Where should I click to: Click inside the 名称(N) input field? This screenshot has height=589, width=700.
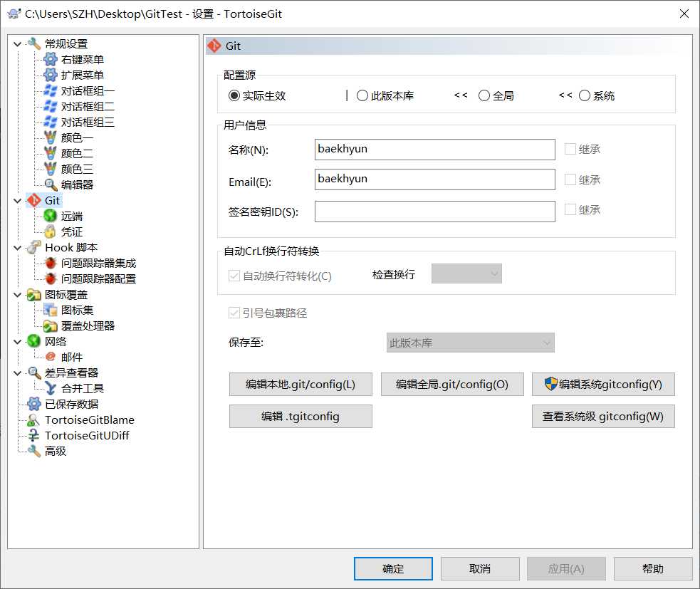point(435,149)
